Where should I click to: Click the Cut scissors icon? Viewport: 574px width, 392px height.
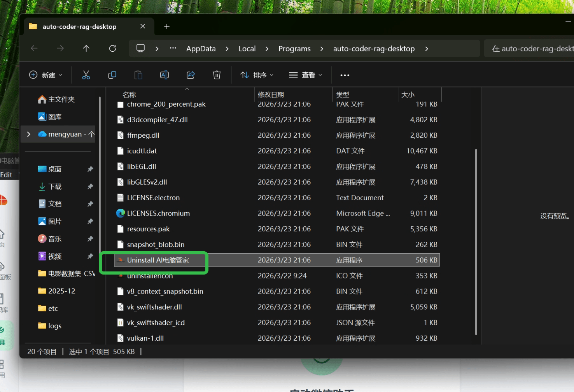click(86, 75)
